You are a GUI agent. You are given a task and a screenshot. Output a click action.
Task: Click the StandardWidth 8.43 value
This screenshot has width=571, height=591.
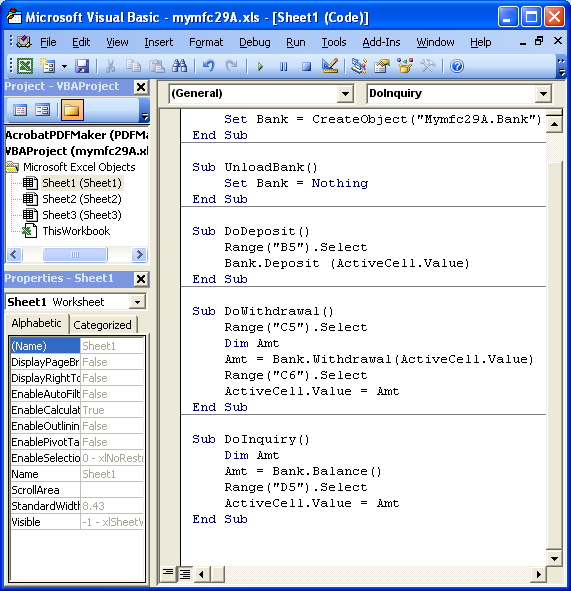click(112, 506)
